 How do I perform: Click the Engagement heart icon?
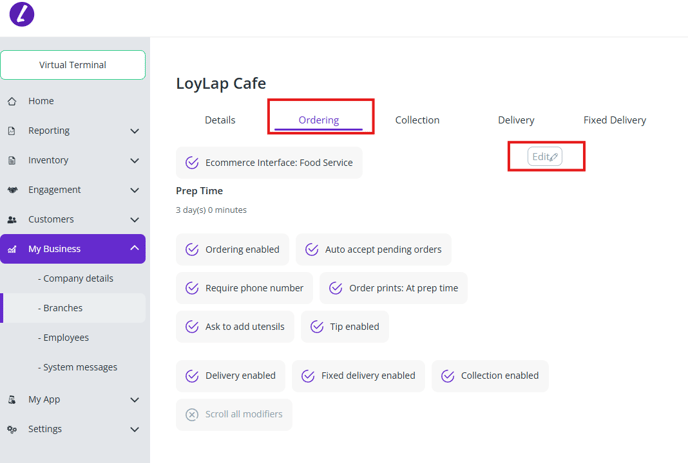click(x=12, y=190)
